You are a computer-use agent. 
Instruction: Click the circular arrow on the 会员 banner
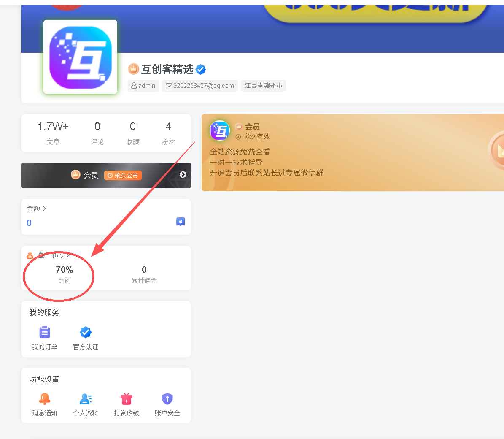(182, 174)
